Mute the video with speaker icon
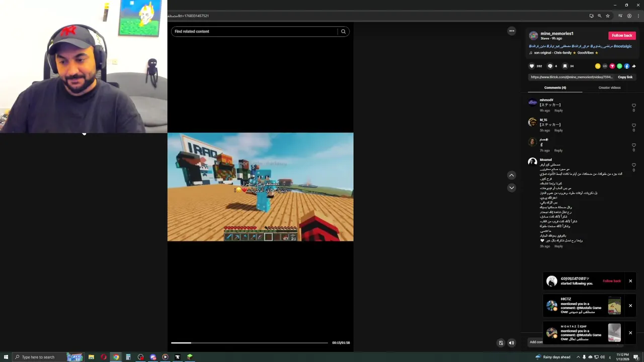The image size is (644, 362). click(511, 343)
